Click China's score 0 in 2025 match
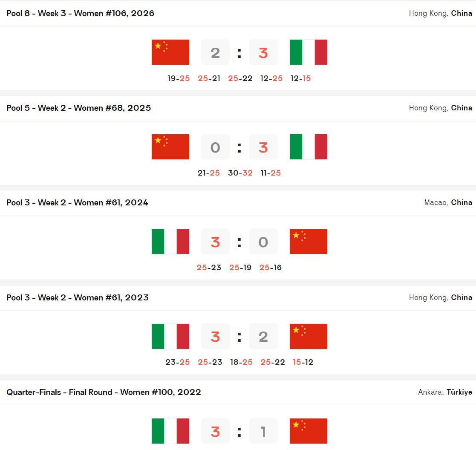The image size is (476, 450). tap(215, 147)
